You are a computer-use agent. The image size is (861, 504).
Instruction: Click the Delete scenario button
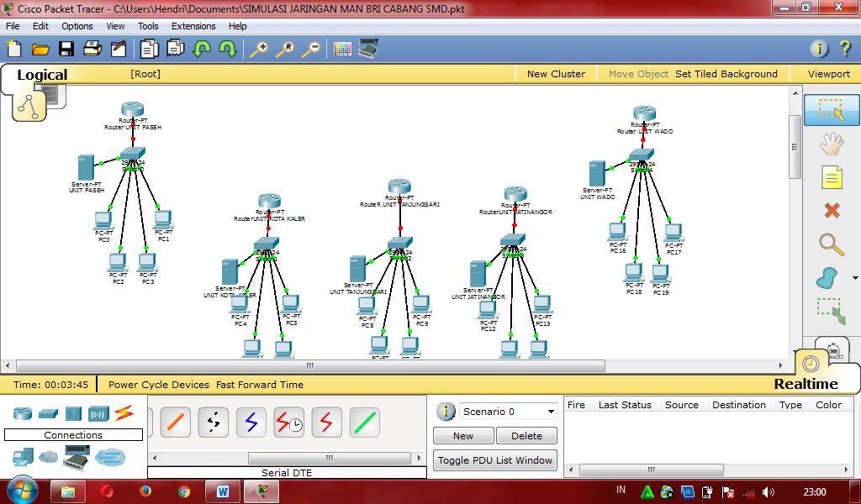click(x=526, y=435)
